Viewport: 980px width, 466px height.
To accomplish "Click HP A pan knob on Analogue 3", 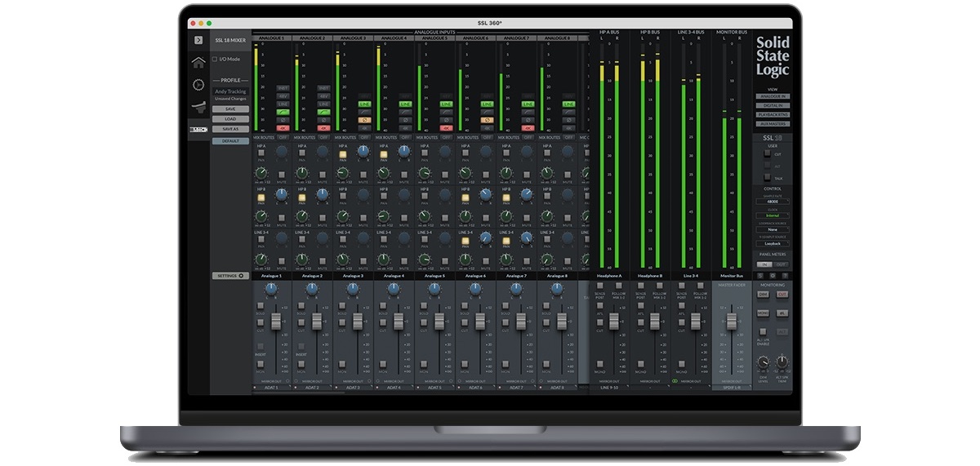I will [363, 151].
